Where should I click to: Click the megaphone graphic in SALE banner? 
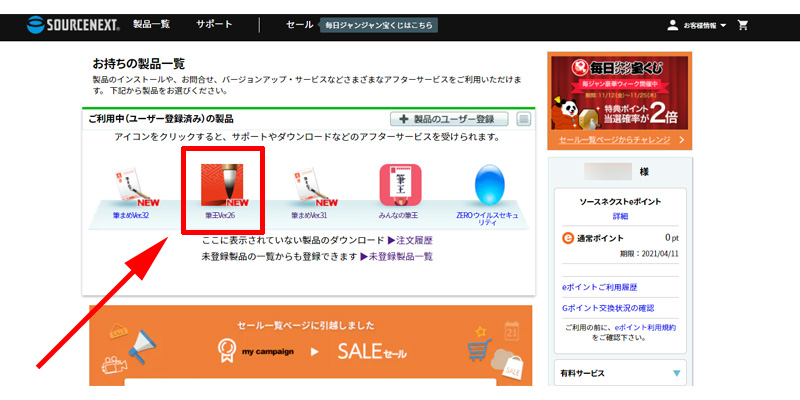pos(141,346)
